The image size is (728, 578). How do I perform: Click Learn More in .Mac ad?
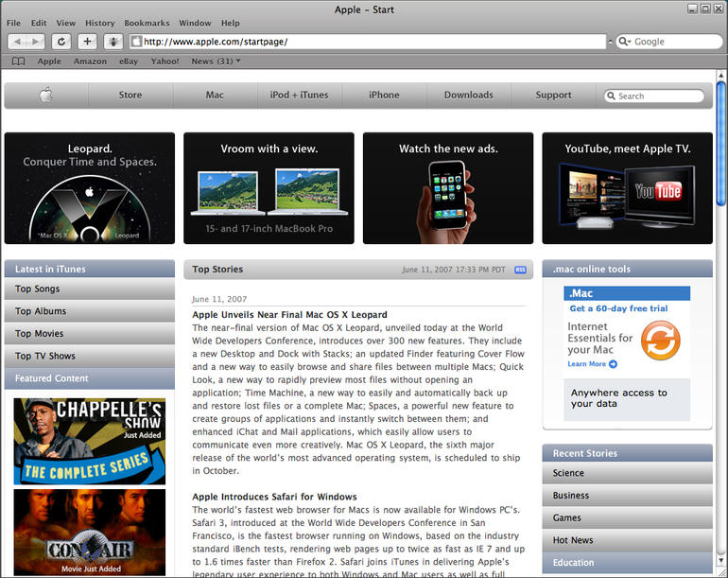pyautogui.click(x=591, y=364)
